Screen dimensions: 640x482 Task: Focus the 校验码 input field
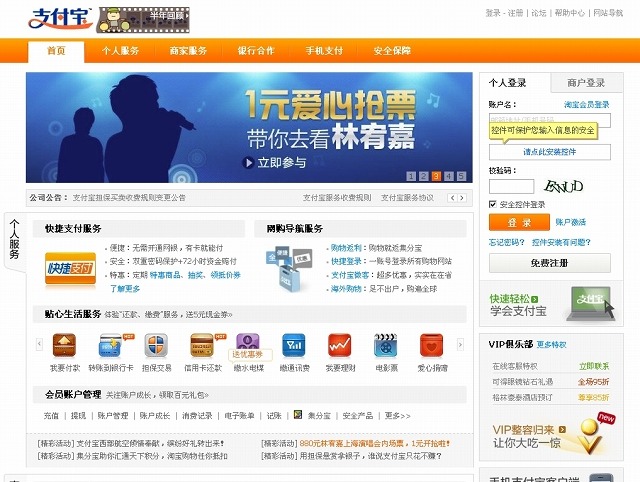coord(511,187)
